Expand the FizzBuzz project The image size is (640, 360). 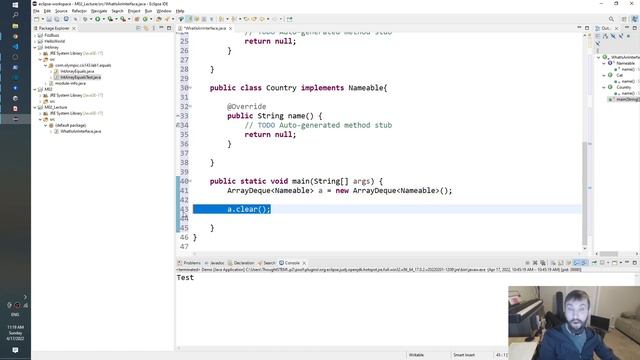35,36
